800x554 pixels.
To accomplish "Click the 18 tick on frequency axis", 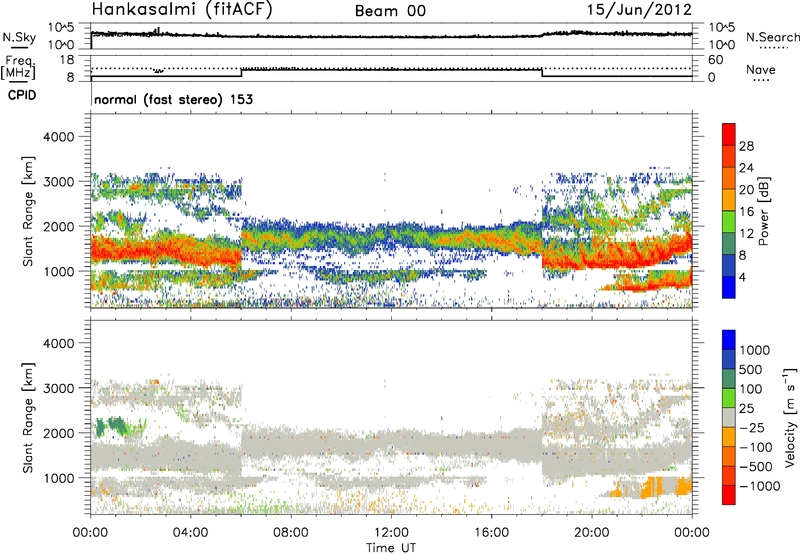I will (67, 60).
